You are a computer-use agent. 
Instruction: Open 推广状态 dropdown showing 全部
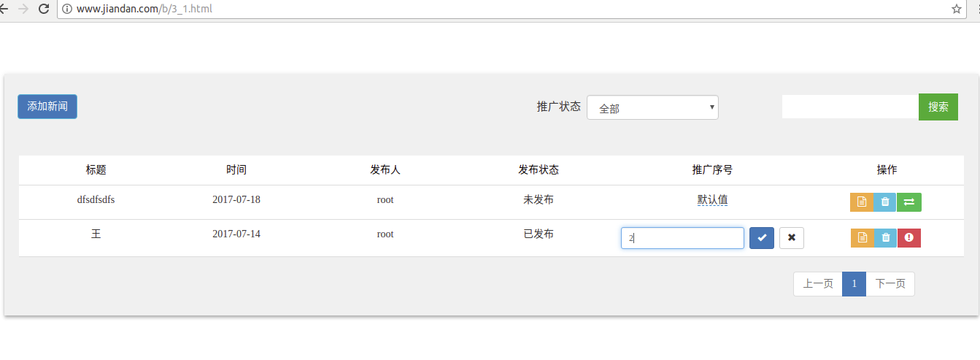pyautogui.click(x=652, y=108)
